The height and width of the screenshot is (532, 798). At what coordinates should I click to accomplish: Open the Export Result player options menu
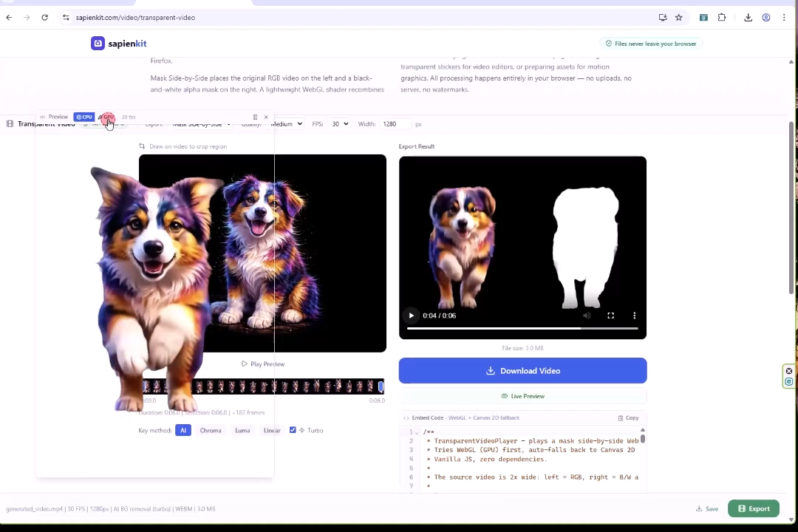pos(634,316)
